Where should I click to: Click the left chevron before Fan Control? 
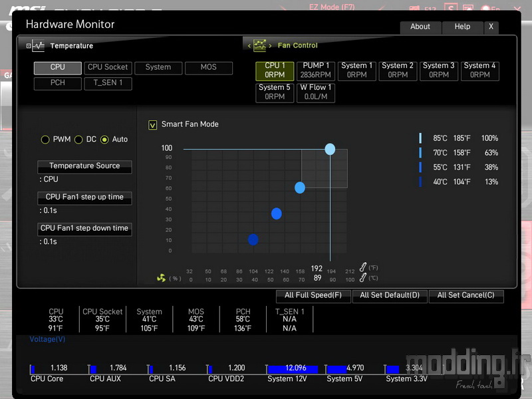coord(249,46)
